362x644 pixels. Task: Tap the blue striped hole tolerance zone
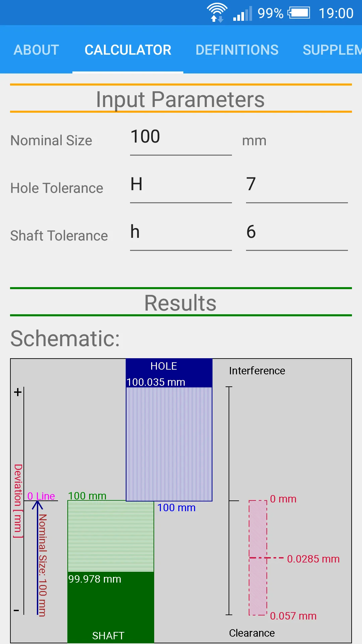169,443
